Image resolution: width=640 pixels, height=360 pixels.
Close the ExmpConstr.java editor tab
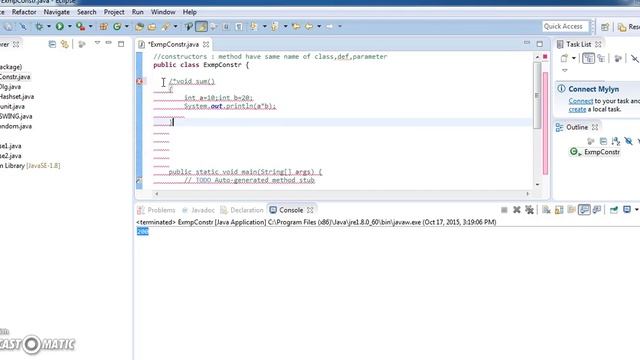point(206,44)
